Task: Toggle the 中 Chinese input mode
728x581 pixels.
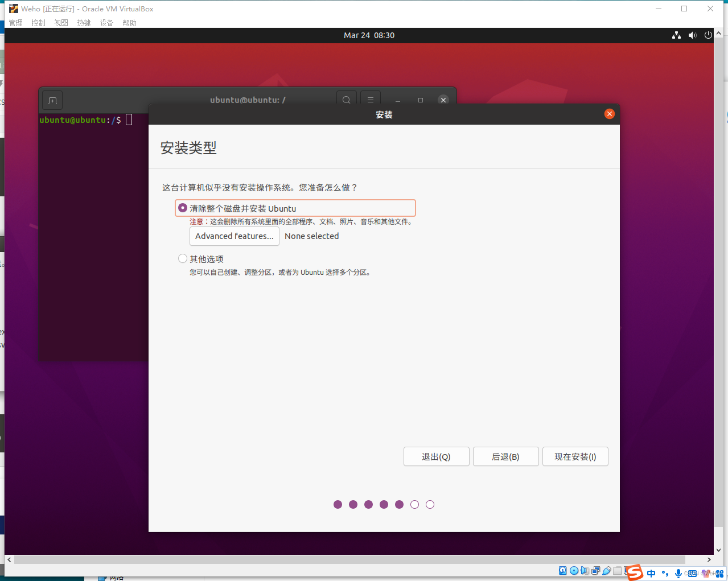Action: click(x=651, y=573)
